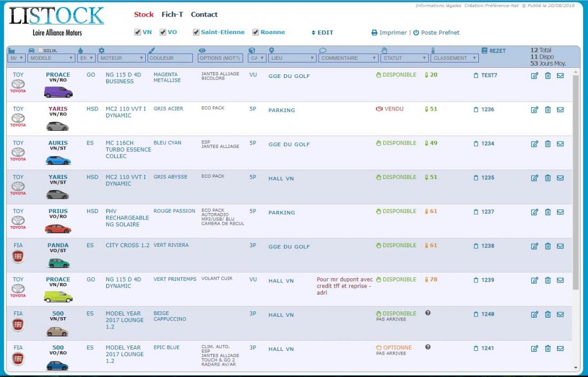Click Imprimer to print

coord(393,33)
